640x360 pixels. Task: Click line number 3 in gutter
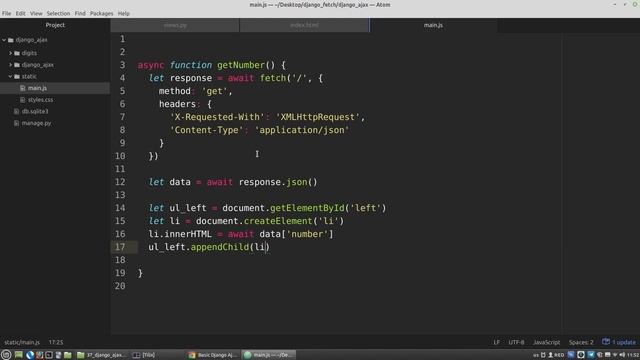pyautogui.click(x=122, y=65)
